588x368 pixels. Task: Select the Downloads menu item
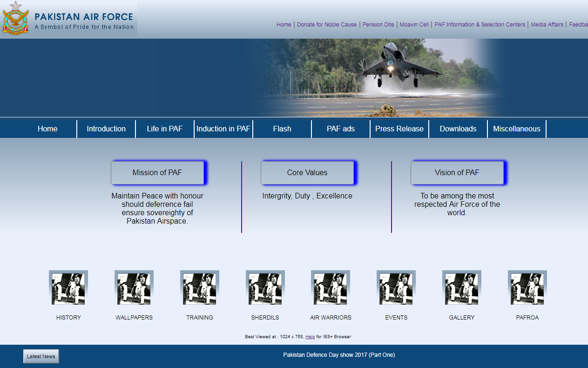(458, 129)
